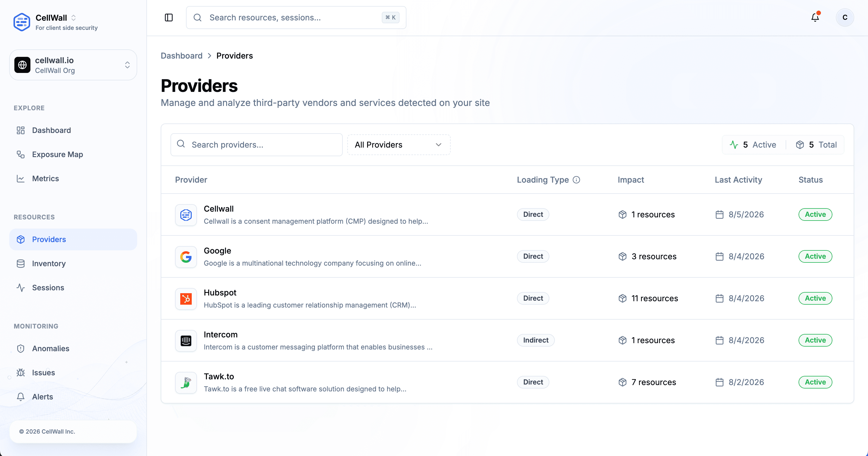Image resolution: width=868 pixels, height=456 pixels.
Task: Click the search magnifier in providers search
Action: 181,144
